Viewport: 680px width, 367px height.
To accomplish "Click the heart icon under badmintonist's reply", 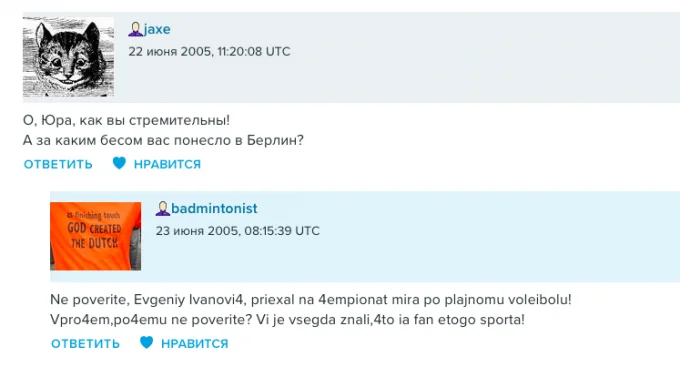I will click(147, 342).
